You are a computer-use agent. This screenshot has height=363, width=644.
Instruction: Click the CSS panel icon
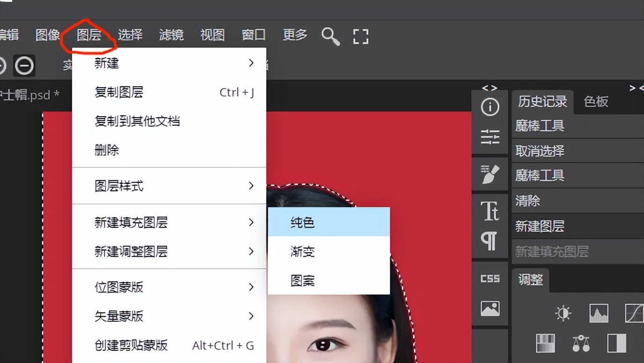coord(490,278)
